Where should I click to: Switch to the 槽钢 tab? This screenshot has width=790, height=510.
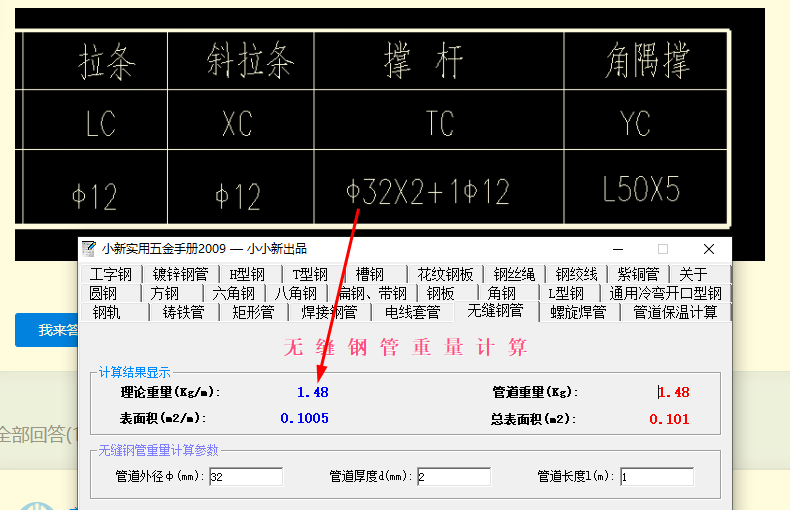(370, 275)
